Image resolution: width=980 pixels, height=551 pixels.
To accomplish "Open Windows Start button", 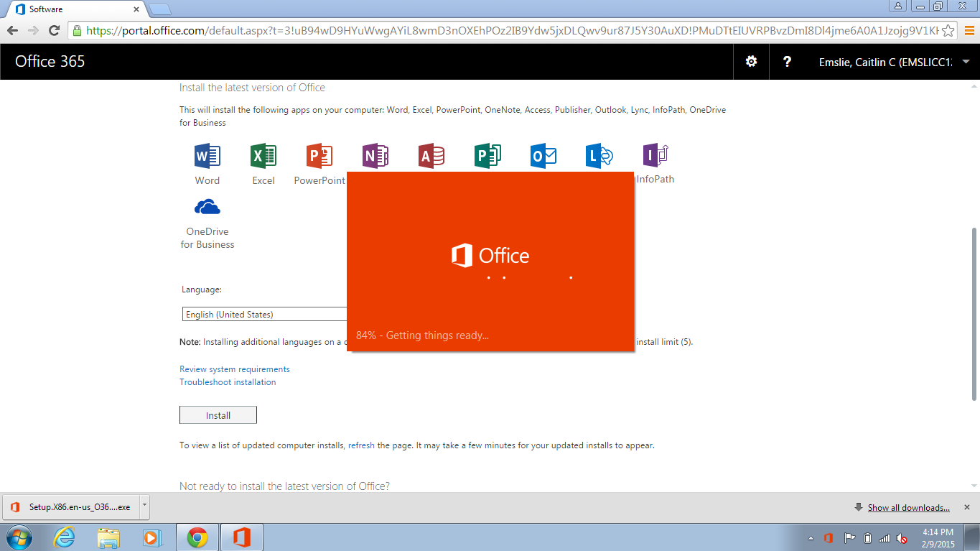I will 19,537.
